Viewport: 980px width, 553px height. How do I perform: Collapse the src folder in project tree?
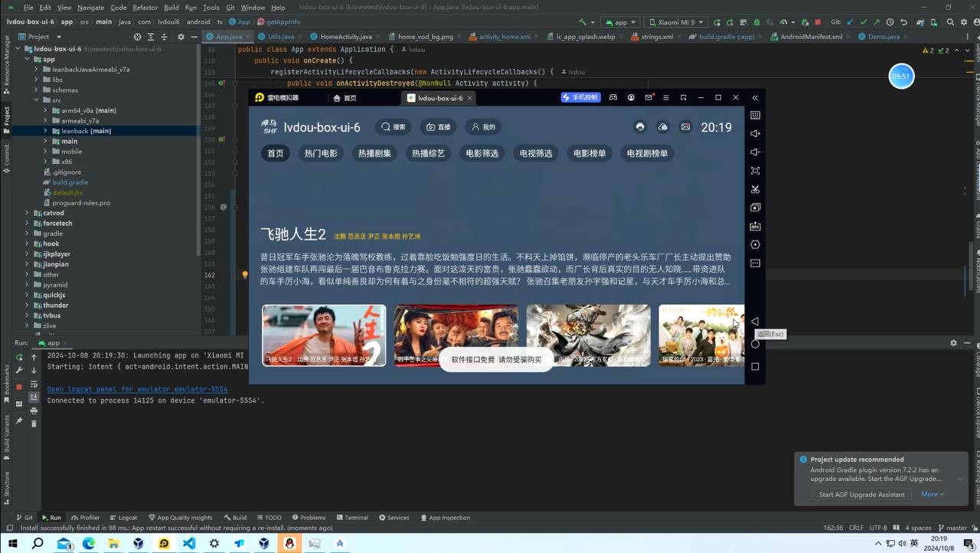point(36,100)
